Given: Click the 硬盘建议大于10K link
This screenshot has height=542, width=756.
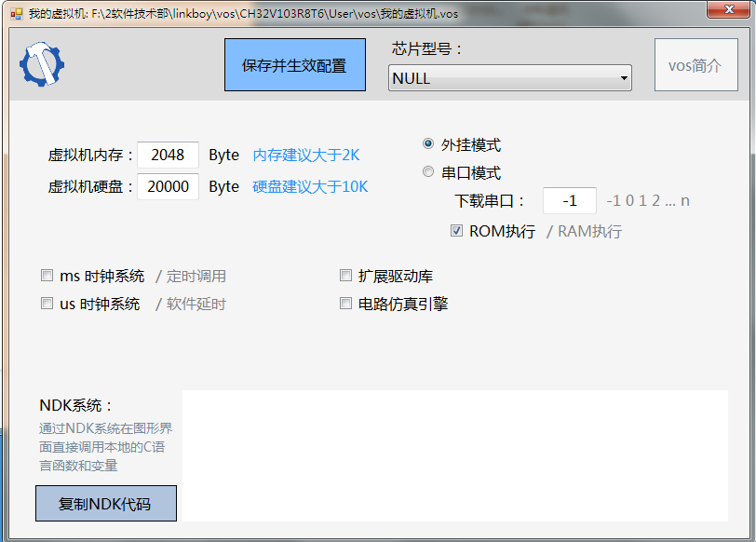Looking at the screenshot, I should tap(310, 186).
